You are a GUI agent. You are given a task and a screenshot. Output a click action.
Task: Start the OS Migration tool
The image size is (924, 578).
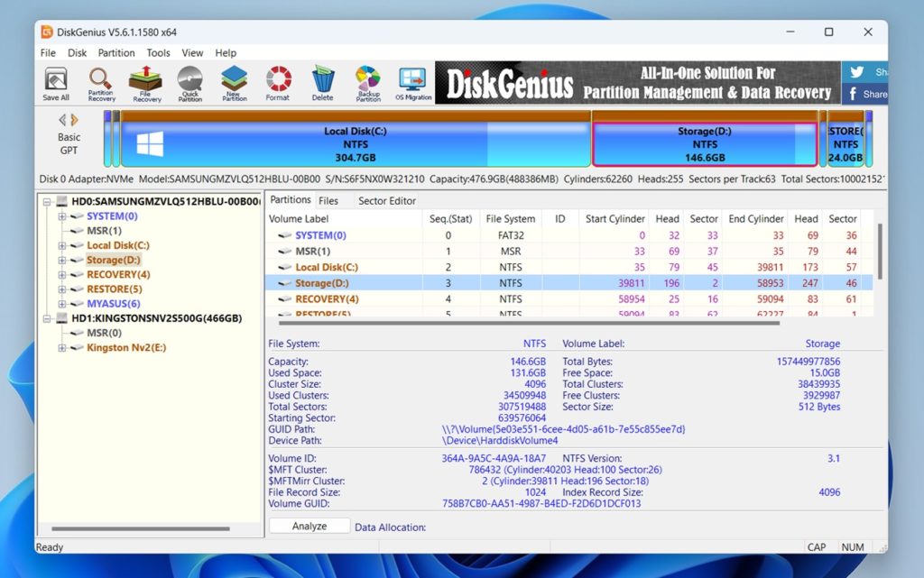tap(412, 83)
